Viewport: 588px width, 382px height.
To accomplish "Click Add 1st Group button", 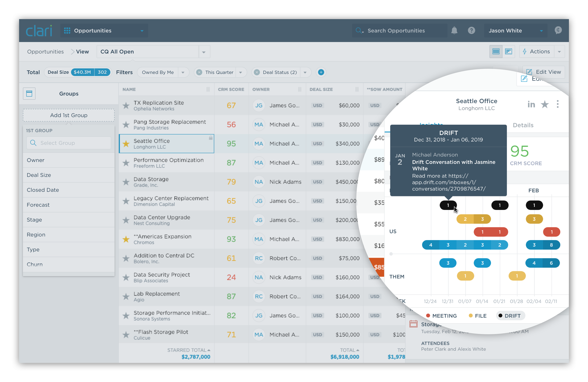I will (x=69, y=115).
